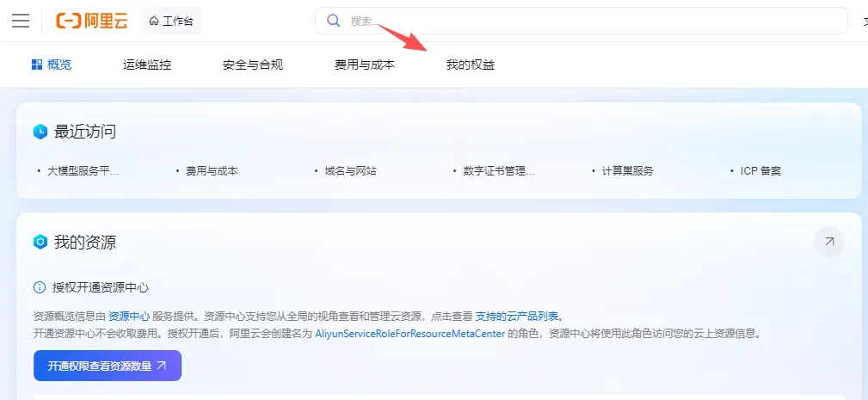
Task: Open the AliyunServiceRoleForResourceMetaCenter role link
Action: (x=409, y=334)
